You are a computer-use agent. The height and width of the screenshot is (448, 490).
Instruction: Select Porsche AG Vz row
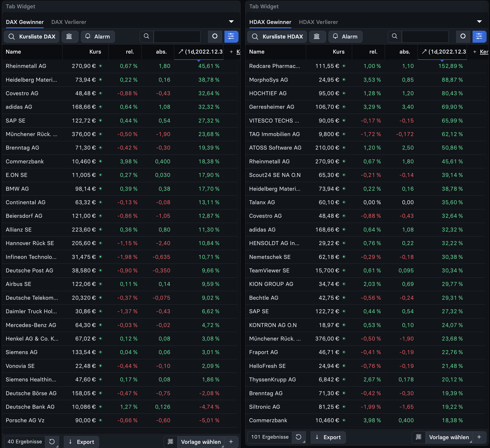pos(120,420)
